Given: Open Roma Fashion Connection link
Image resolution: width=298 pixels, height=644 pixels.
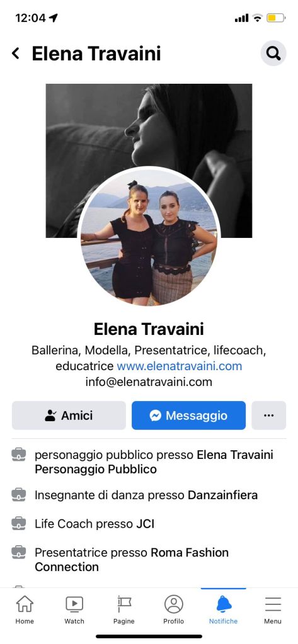Looking at the screenshot, I should coord(132,560).
